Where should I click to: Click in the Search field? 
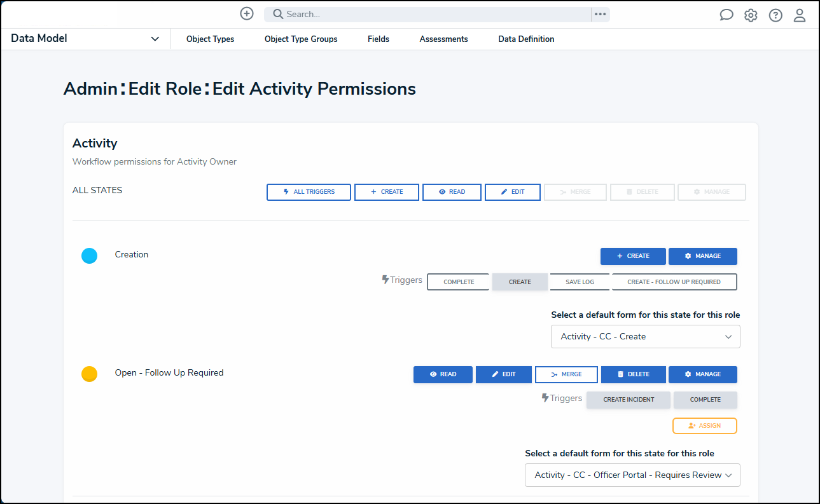427,14
